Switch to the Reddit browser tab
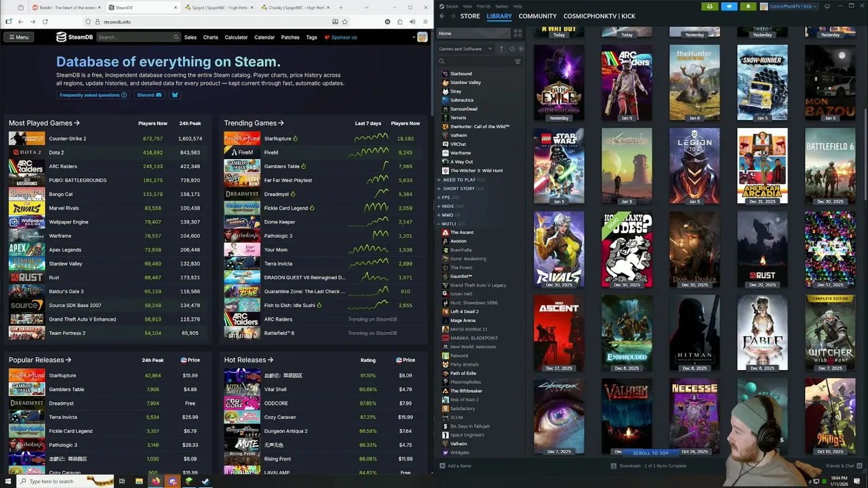 (x=66, y=7)
